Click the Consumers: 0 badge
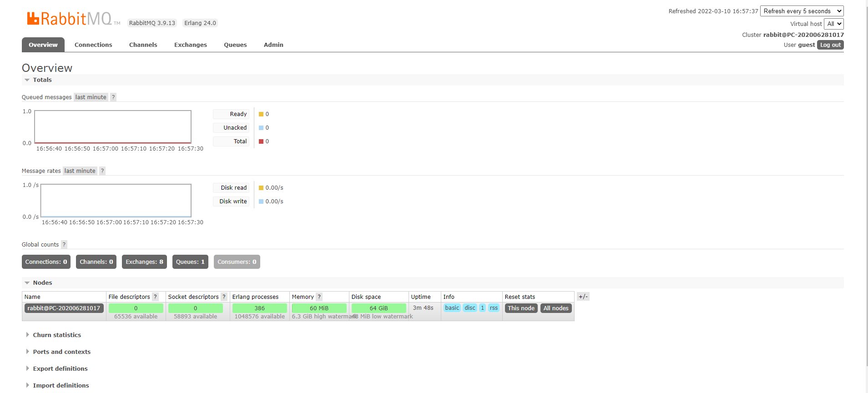This screenshot has height=393, width=868. 237,262
